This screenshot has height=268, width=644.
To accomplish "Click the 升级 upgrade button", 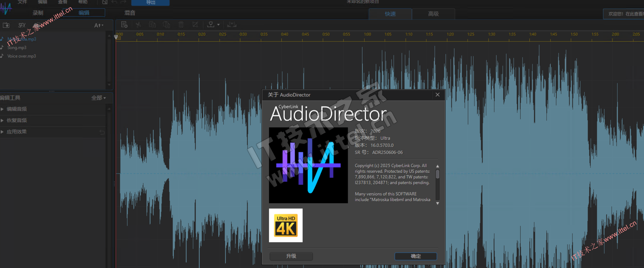I will coord(291,256).
